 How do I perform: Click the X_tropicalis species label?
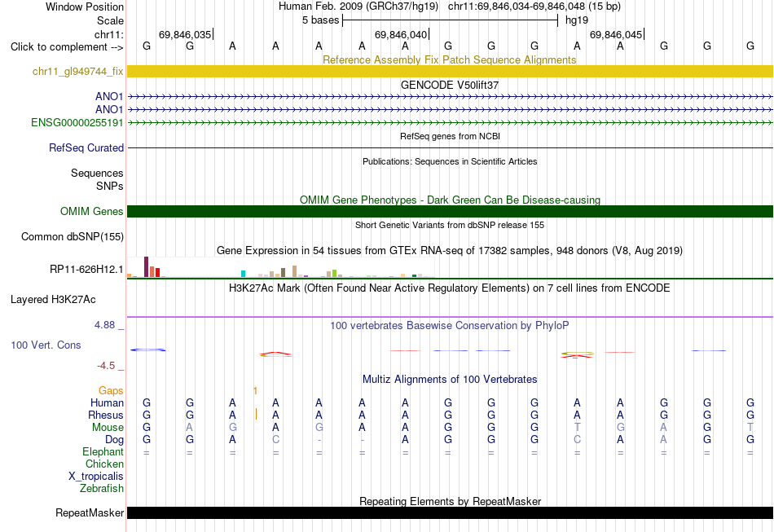pos(96,477)
